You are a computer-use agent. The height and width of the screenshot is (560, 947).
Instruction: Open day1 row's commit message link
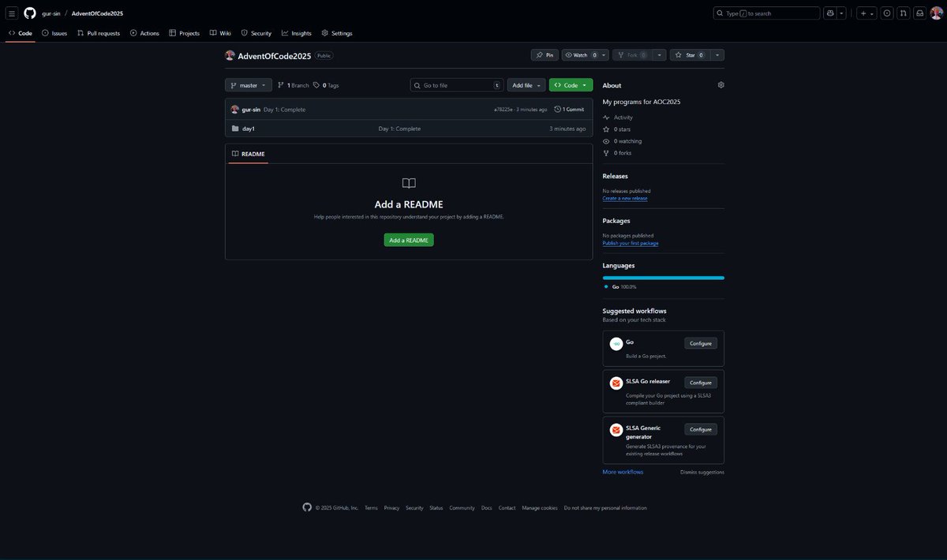[399, 129]
